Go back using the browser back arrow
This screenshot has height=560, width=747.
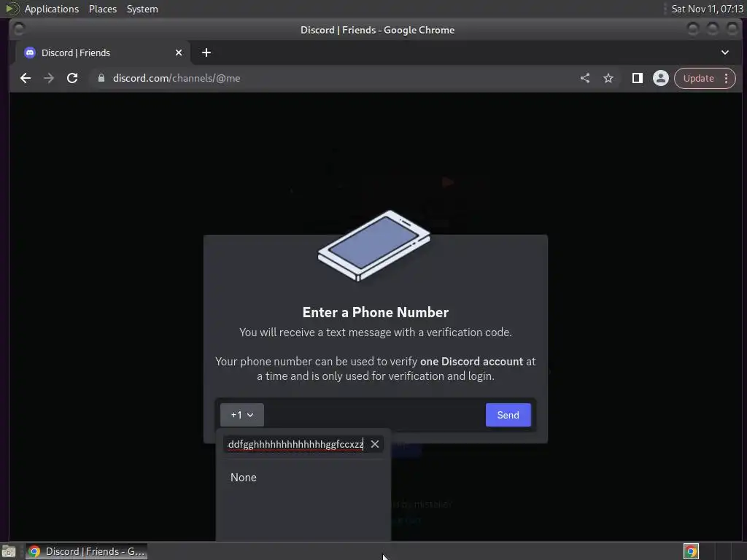click(x=26, y=78)
